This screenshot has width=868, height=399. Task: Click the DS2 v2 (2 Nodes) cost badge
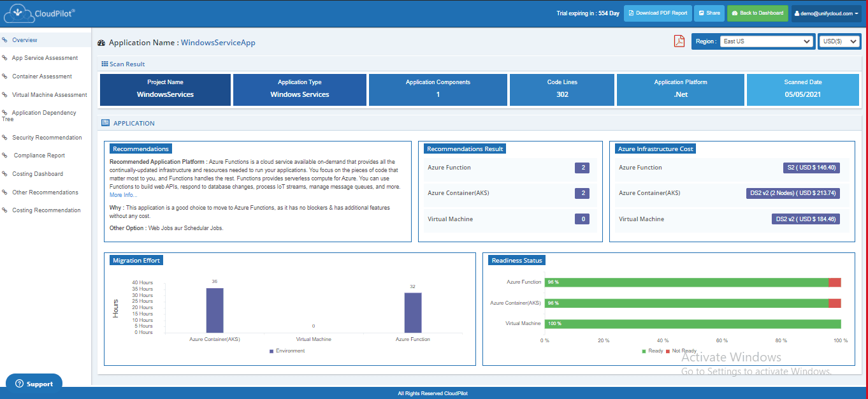coord(793,193)
